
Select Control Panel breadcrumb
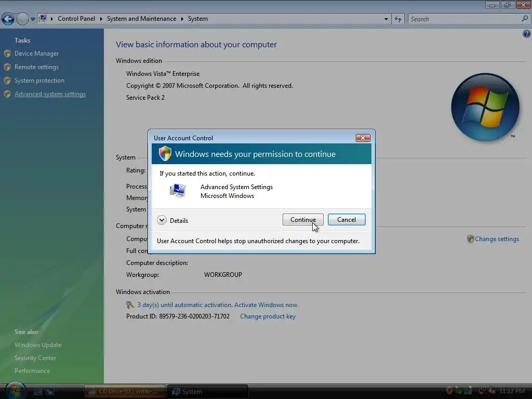76,19
